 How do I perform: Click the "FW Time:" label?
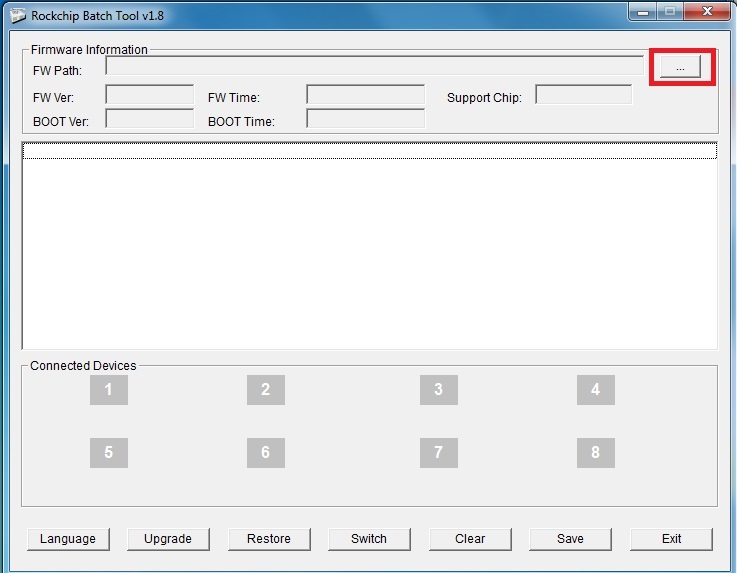coord(234,98)
